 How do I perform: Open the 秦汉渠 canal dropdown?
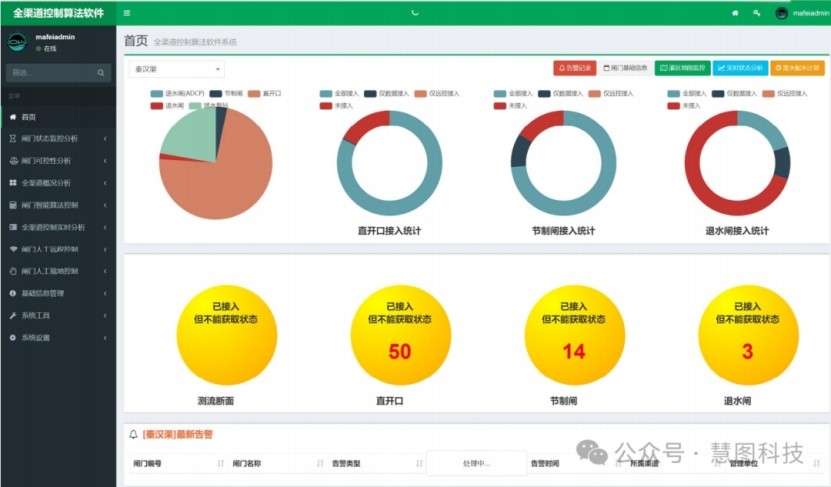[176, 69]
